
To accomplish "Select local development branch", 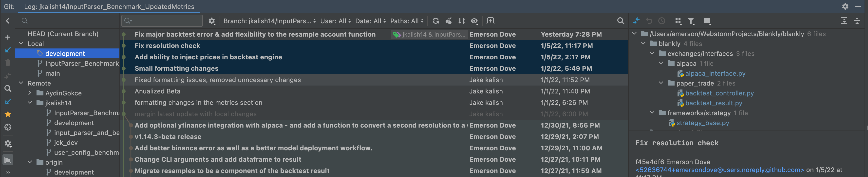I will (x=65, y=53).
